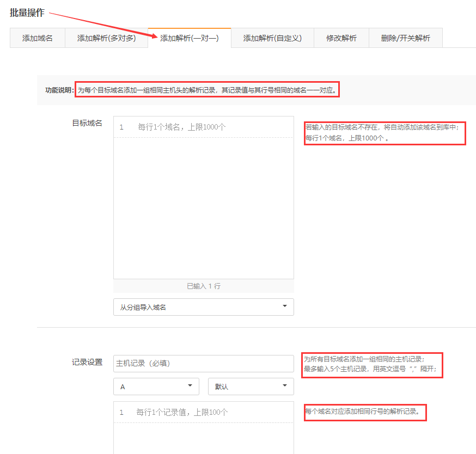Click the 目标域名 field label
Viewport: 476px width, 454px height.
pos(87,123)
